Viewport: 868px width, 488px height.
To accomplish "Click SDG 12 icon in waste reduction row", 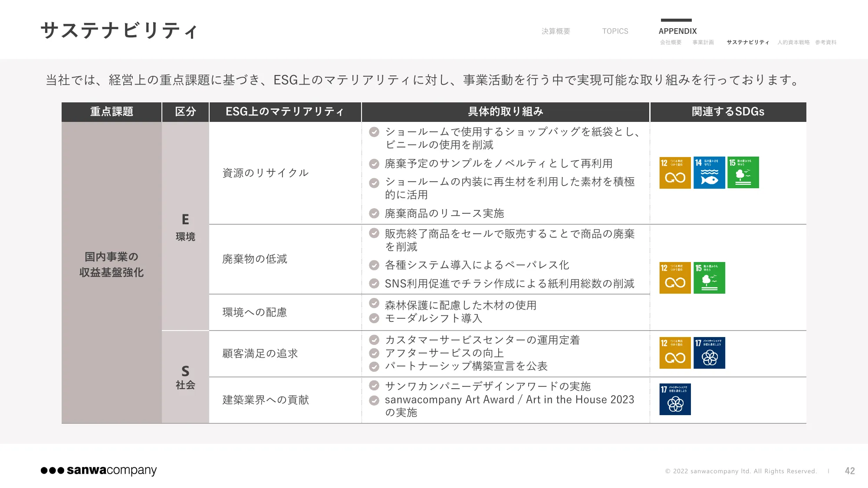I will point(675,278).
